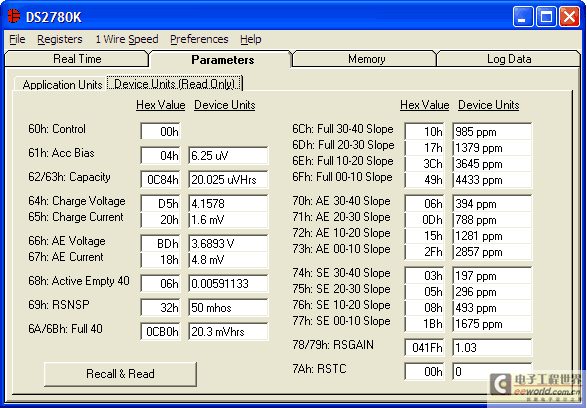Click the 7Ah RSTC device units field
The height and width of the screenshot is (408, 587).
pos(492,372)
